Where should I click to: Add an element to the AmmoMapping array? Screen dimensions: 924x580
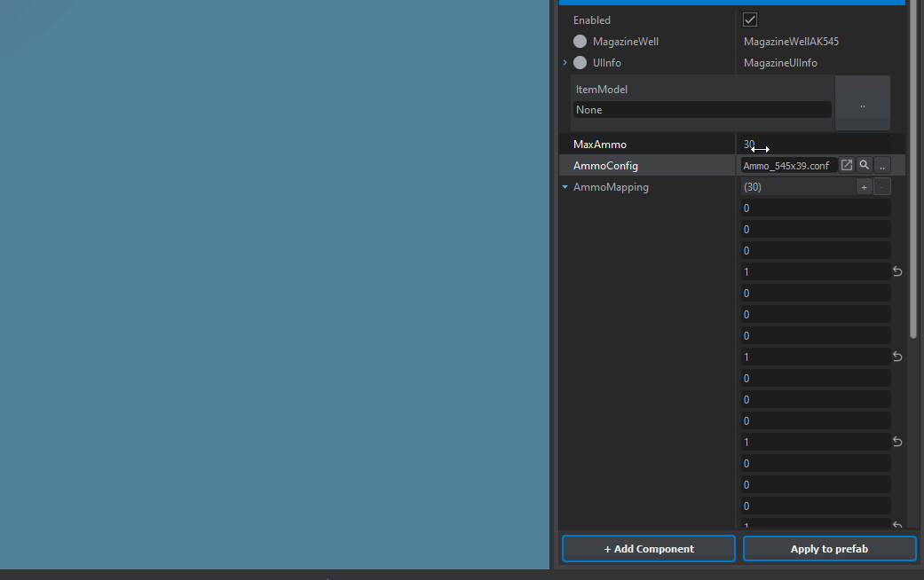[x=864, y=187]
